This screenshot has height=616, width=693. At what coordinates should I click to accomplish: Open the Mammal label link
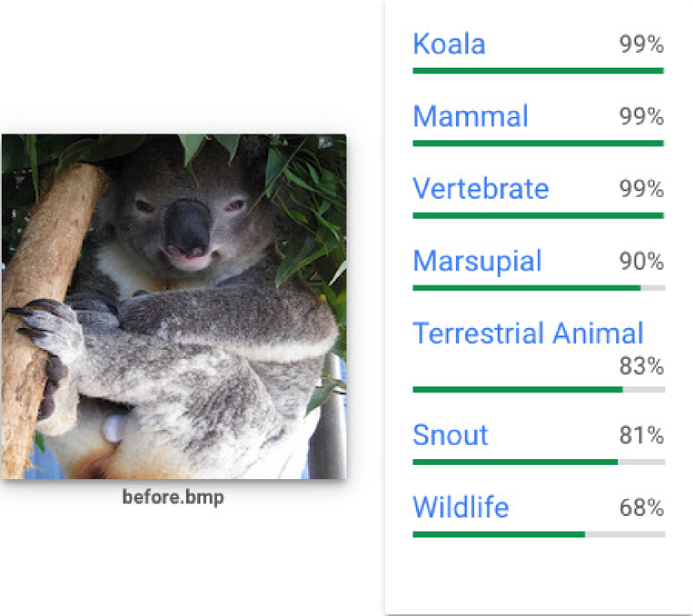pyautogui.click(x=470, y=117)
